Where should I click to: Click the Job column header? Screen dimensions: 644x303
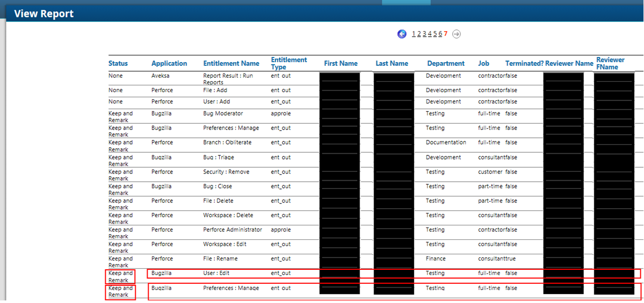[483, 64]
